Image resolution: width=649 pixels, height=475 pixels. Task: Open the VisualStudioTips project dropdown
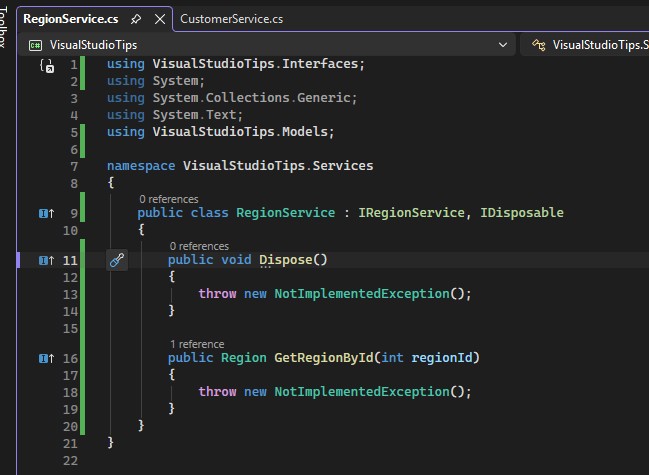click(503, 45)
